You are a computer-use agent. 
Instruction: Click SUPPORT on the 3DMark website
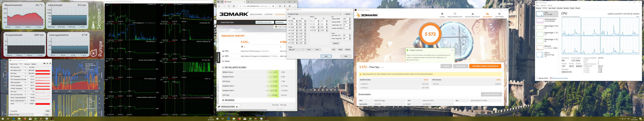(x=269, y=14)
